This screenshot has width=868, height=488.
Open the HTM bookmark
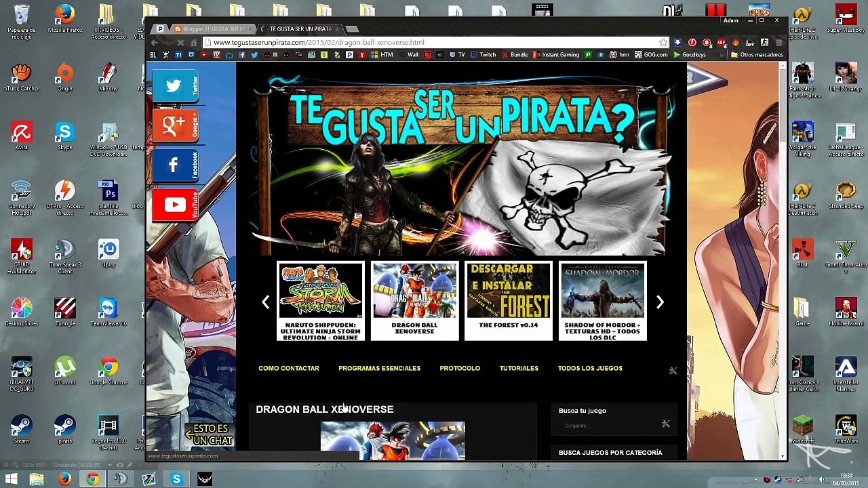[x=382, y=55]
